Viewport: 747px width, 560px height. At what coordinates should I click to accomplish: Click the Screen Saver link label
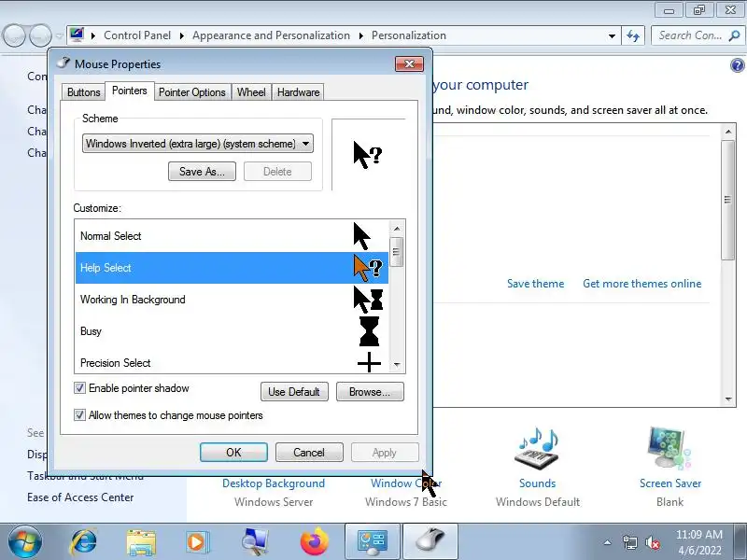tap(670, 483)
